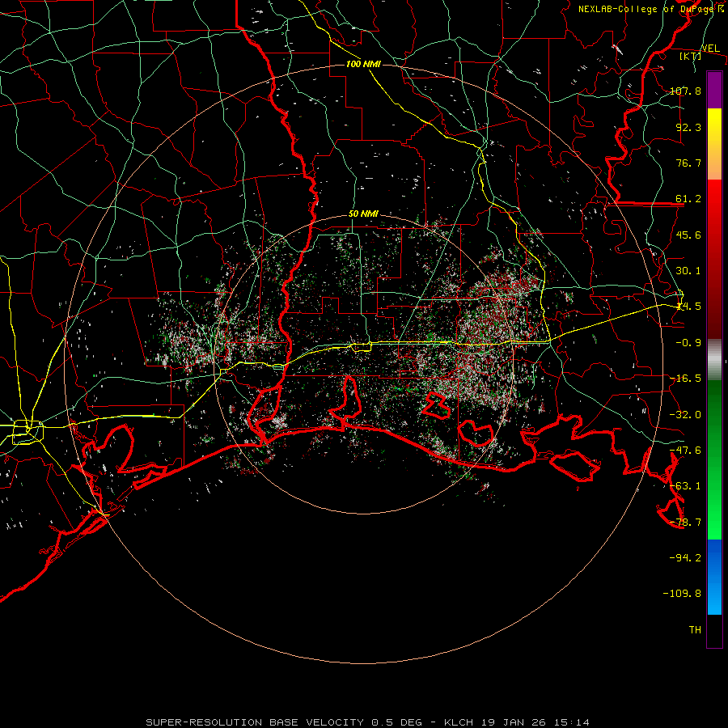This screenshot has width=728, height=728.
Task: Select the -109.8 velocity scale value
Action: [x=682, y=594]
